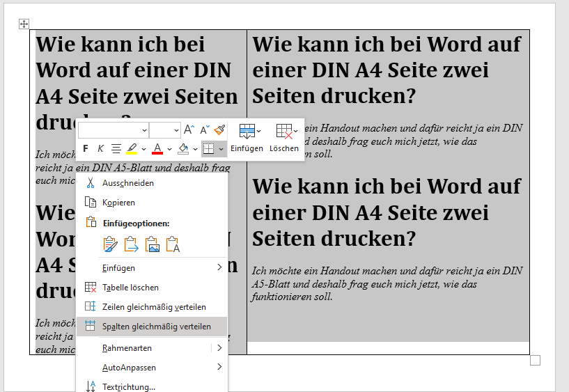This screenshot has width=569, height=392.
Task: Open the AutoAnpassen menu entry
Action: point(152,368)
